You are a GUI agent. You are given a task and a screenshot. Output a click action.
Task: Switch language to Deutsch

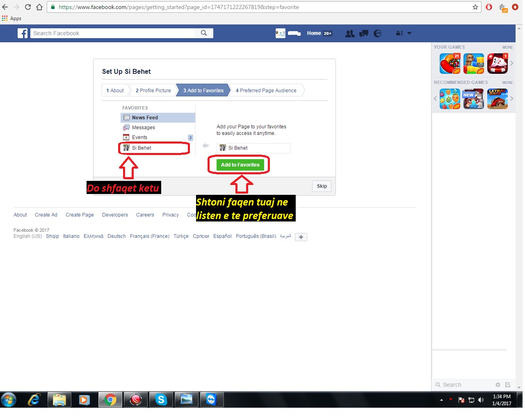click(116, 236)
